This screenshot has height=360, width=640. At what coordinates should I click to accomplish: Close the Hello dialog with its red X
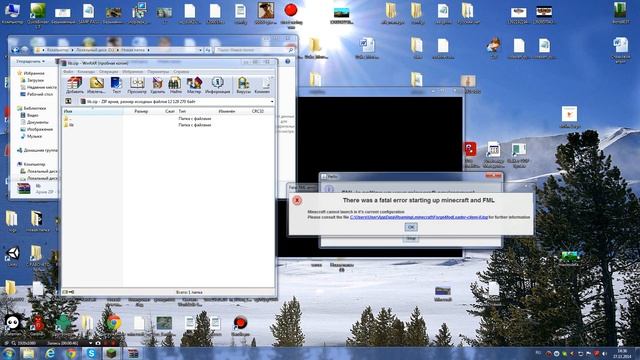493,176
